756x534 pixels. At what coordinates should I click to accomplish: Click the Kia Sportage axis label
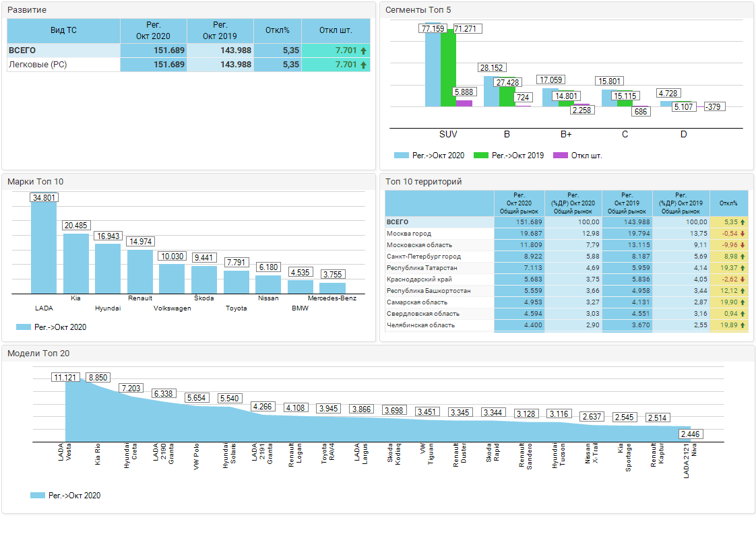(625, 457)
